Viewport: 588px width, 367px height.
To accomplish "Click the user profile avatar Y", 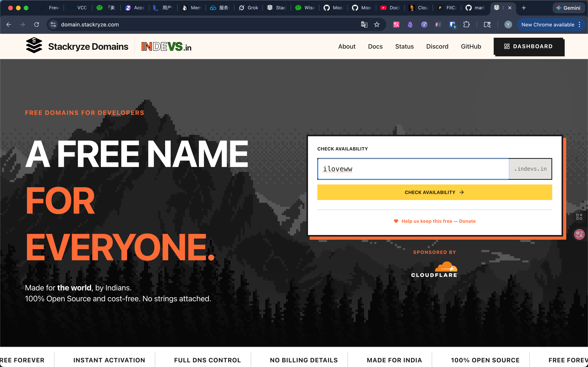I will tap(508, 24).
